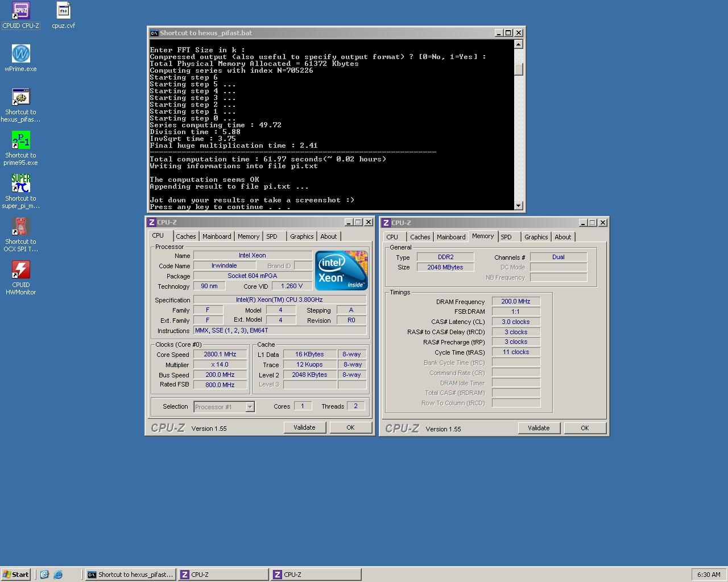Image resolution: width=728 pixels, height=582 pixels.
Task: Click the console vertical scrollbar thumb
Action: coord(519,69)
